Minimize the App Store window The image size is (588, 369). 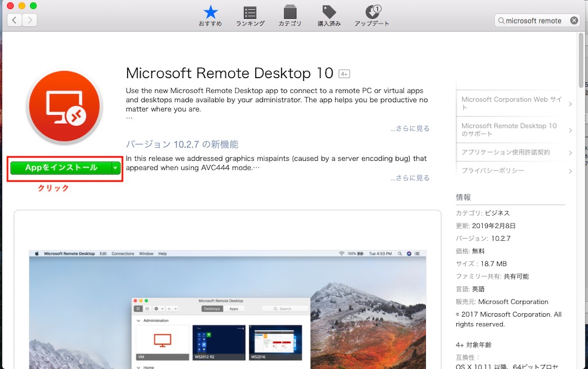(x=22, y=6)
